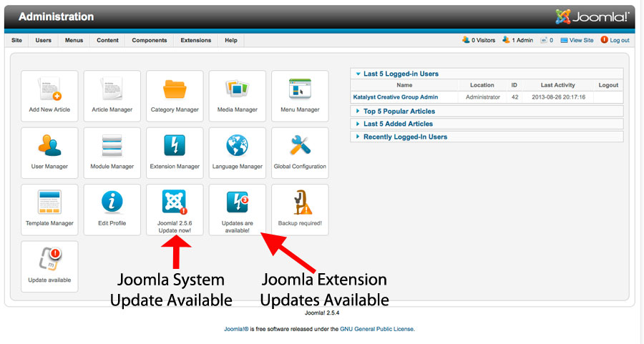
Task: Click the user ID value 42
Action: (514, 97)
